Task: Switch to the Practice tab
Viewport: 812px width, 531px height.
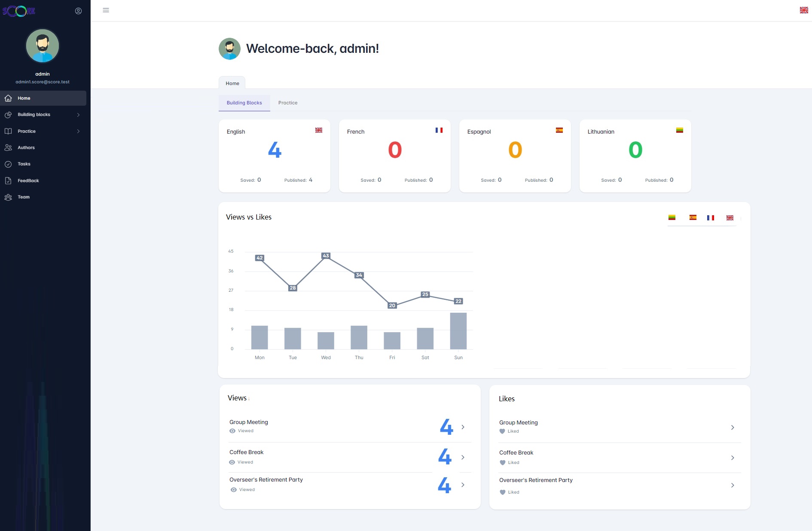Action: [x=287, y=103]
